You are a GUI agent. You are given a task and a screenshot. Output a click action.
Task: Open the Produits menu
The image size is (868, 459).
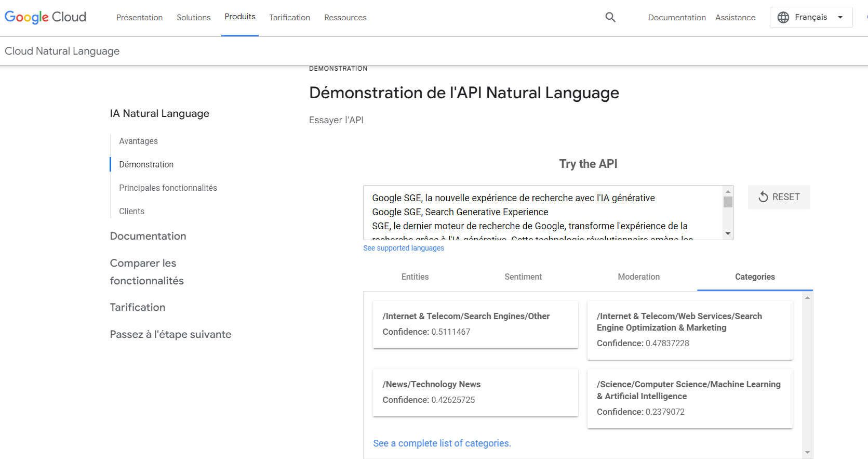point(240,17)
